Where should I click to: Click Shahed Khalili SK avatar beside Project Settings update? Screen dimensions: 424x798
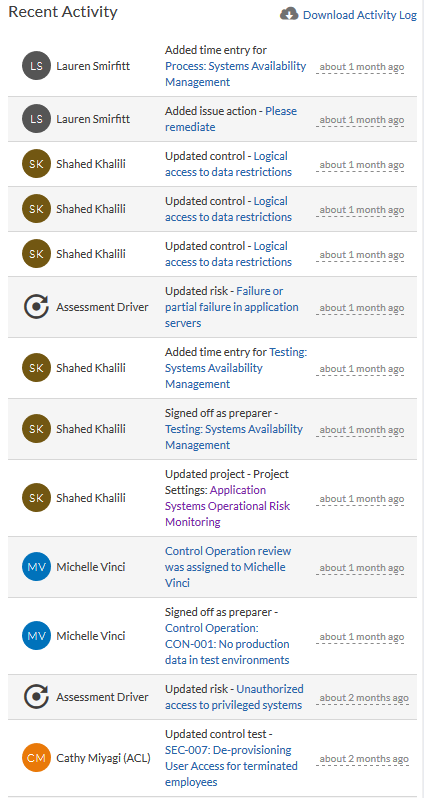[37, 498]
